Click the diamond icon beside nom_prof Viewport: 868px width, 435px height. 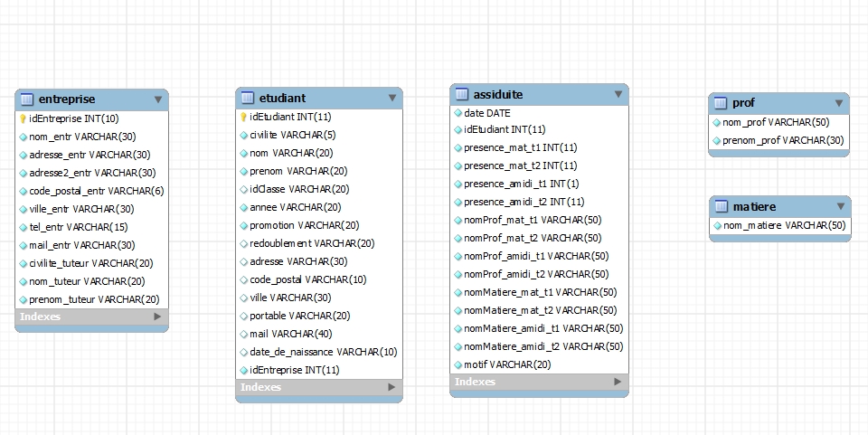pos(716,122)
